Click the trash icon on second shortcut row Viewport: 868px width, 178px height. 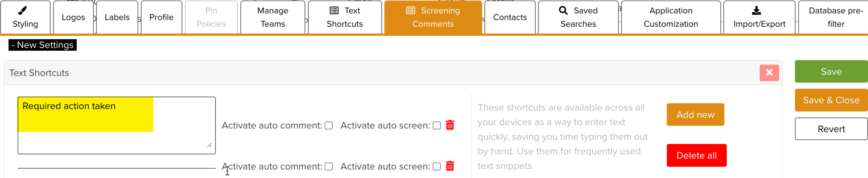pyautogui.click(x=450, y=166)
